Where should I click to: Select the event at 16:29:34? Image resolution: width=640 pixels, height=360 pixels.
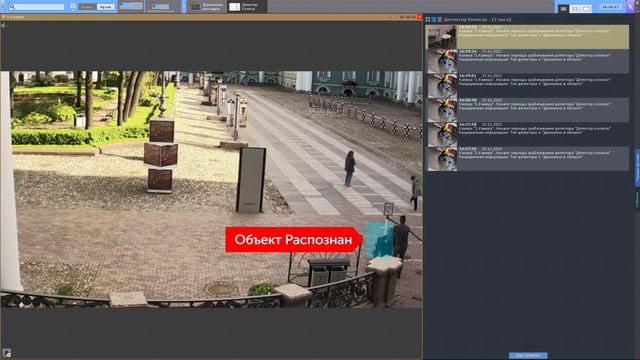point(527,61)
